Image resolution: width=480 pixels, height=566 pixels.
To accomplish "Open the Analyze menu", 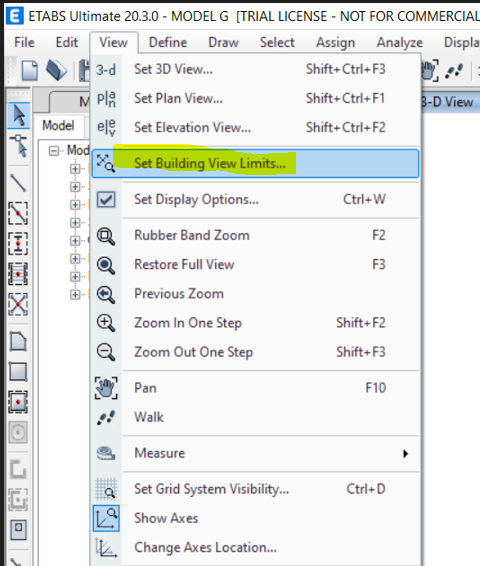I will coord(400,43).
